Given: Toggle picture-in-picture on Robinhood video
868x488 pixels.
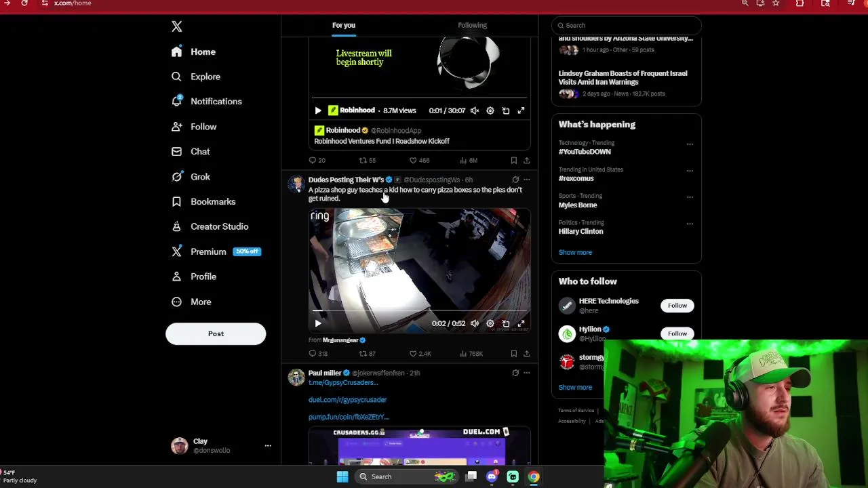Looking at the screenshot, I should (506, 110).
